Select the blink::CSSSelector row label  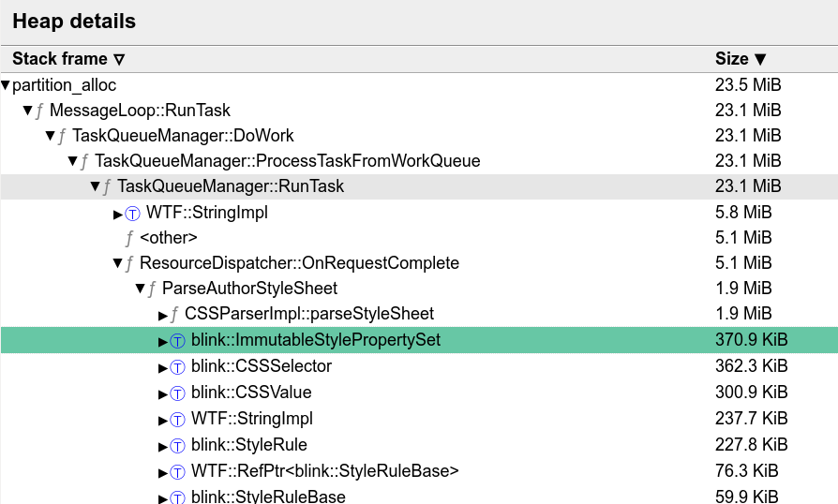[x=262, y=365]
